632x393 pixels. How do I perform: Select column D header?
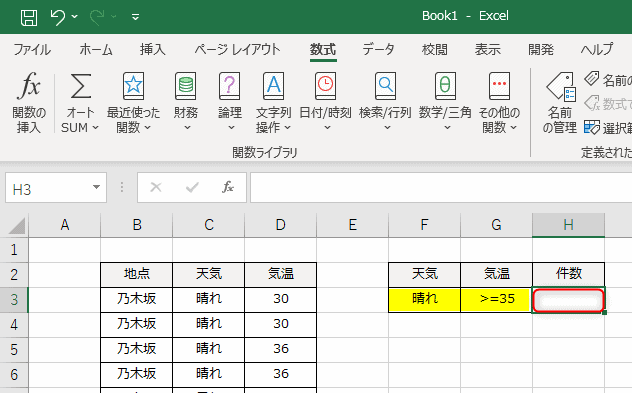point(281,225)
